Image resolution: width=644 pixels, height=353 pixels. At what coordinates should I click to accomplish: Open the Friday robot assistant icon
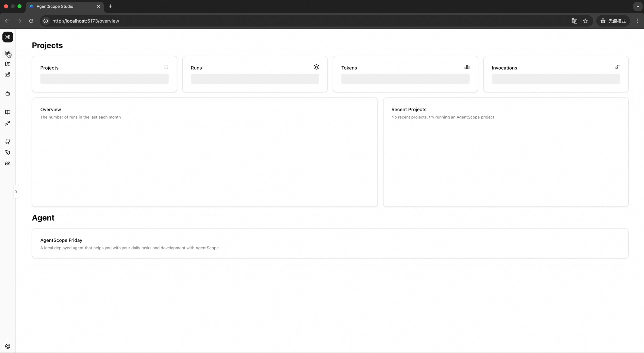click(x=8, y=93)
